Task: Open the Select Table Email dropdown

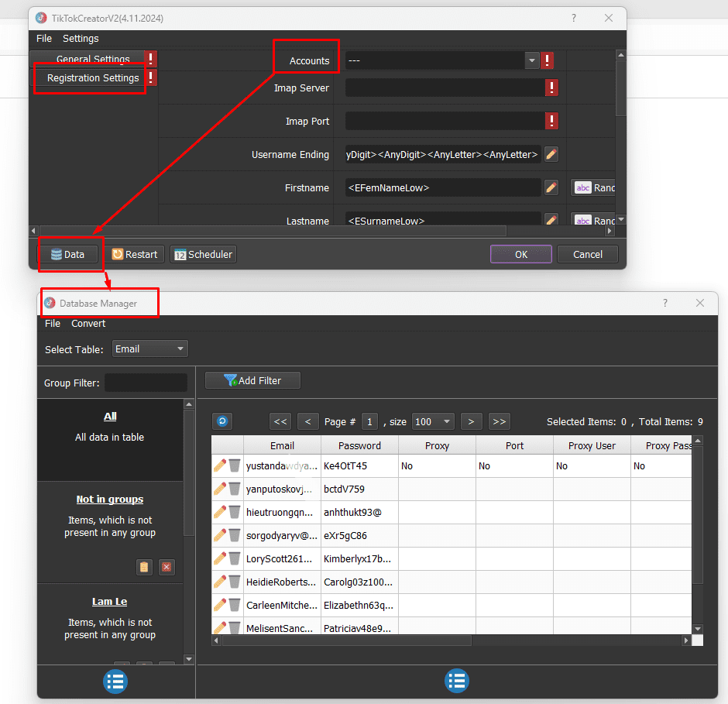Action: coord(150,349)
